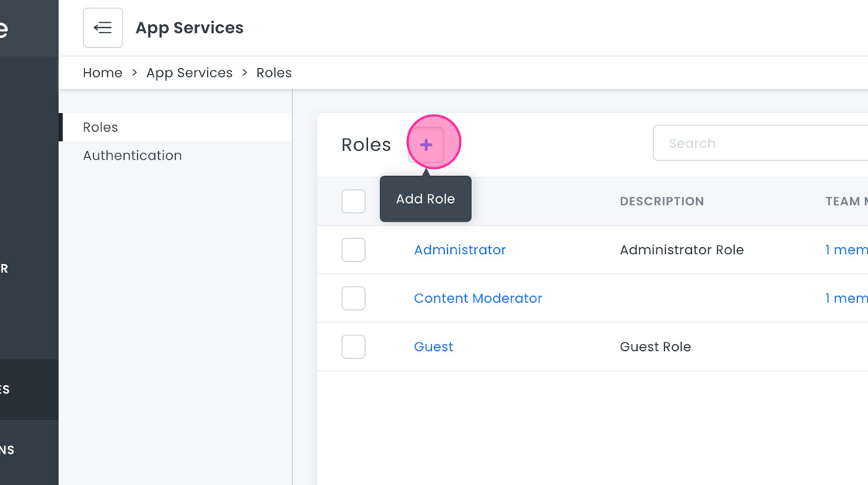Open the Administrator role link

pos(460,250)
